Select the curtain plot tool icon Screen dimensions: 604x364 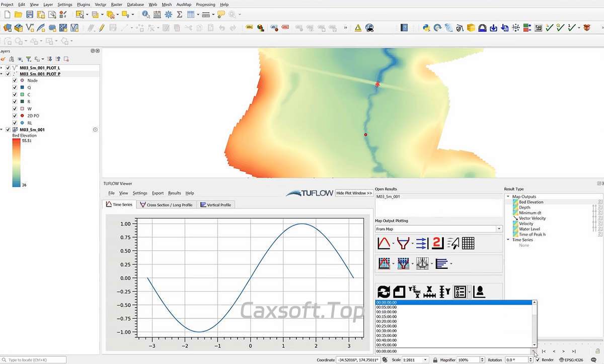pyautogui.click(x=421, y=263)
